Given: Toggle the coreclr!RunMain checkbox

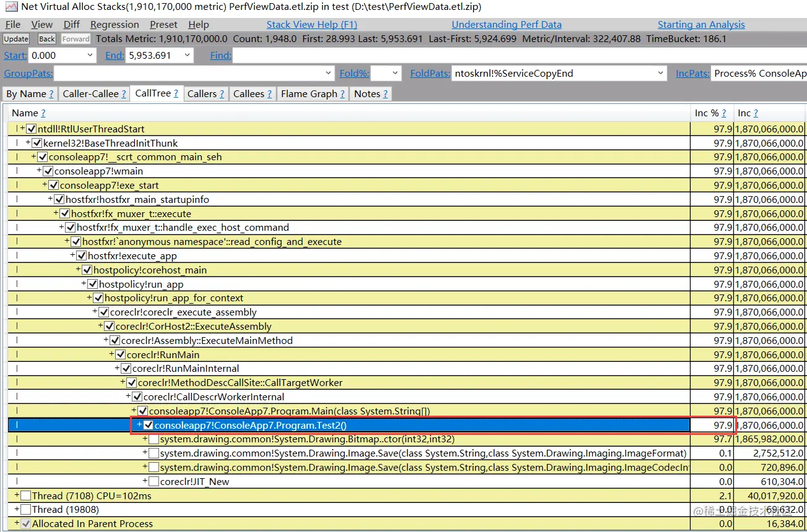Looking at the screenshot, I should tap(120, 355).
